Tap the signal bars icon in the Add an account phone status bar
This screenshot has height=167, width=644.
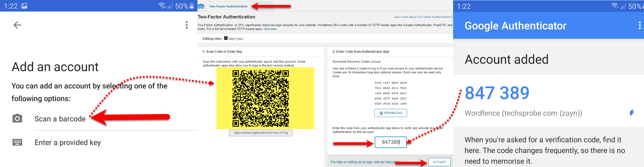click(170, 6)
